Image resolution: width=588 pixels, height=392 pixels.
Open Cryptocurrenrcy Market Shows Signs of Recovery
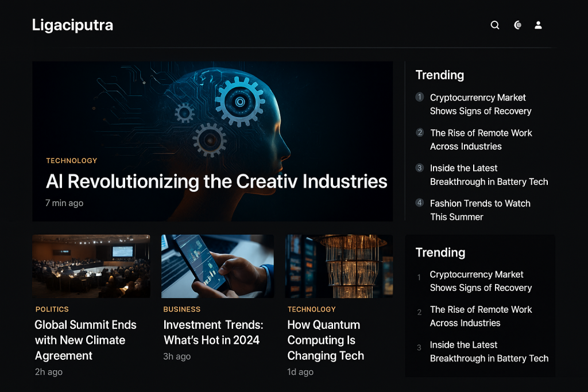(481, 104)
